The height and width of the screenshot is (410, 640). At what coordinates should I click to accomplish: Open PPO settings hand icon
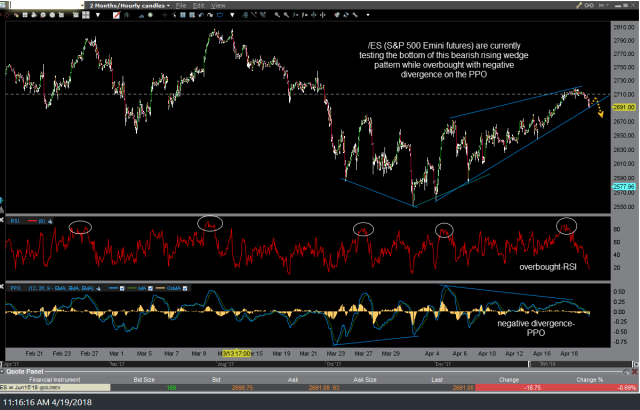point(98,288)
